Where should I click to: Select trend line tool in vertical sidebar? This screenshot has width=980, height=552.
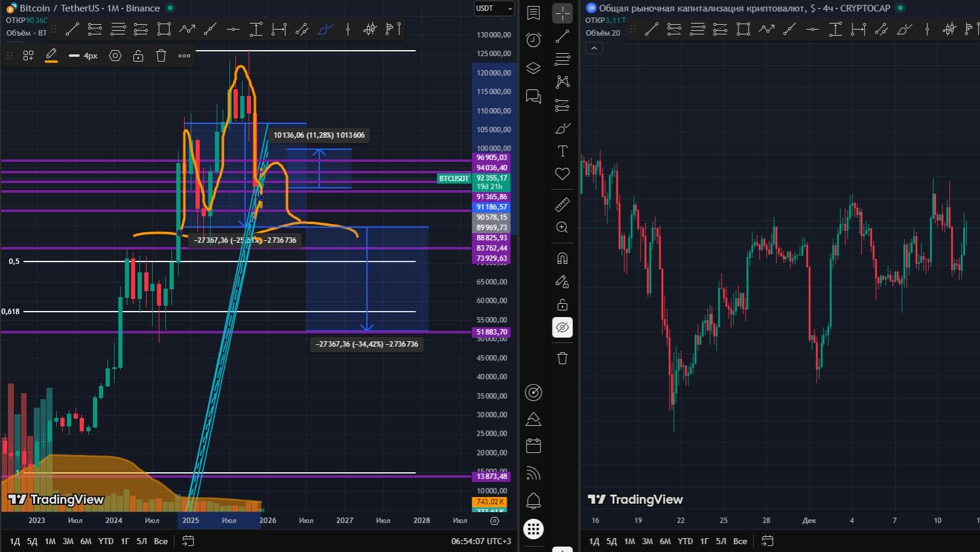(x=562, y=36)
